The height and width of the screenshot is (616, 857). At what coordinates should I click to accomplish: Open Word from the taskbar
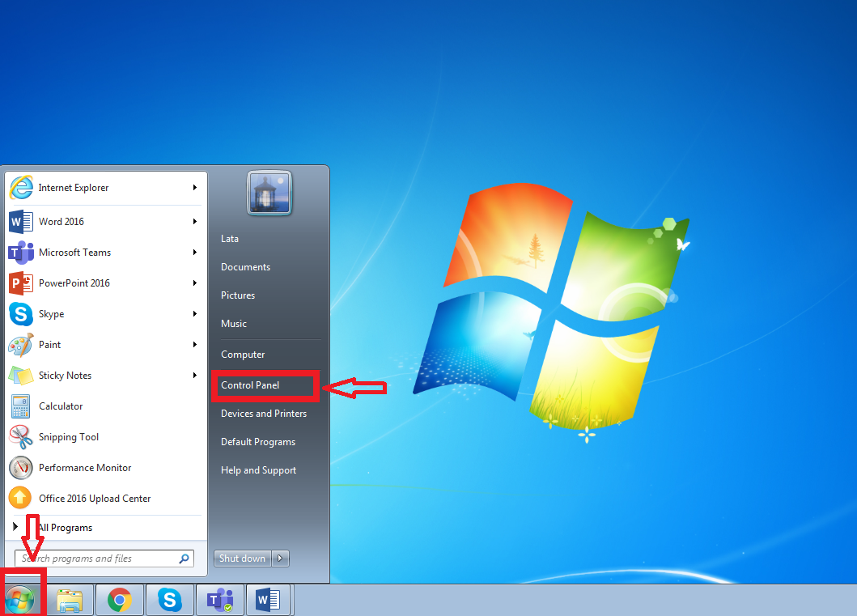(x=269, y=600)
